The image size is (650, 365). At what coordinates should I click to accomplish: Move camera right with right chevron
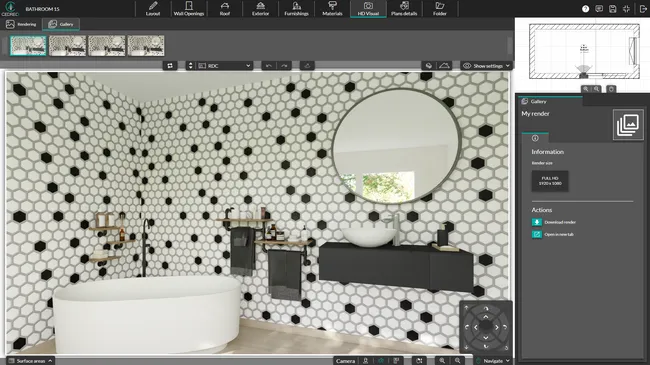(497, 327)
